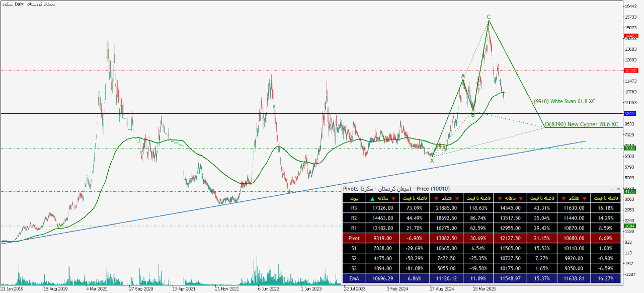
Task: Click red down arrow right of سالانه
Action: tap(393, 198)
